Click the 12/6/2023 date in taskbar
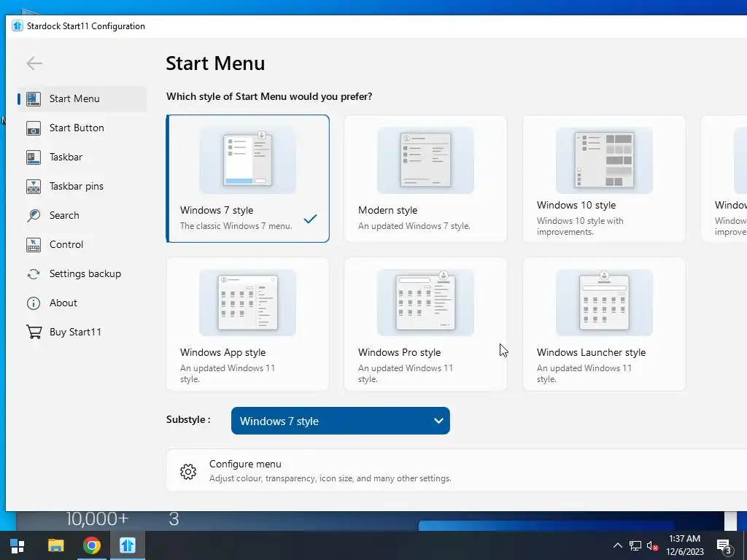This screenshot has width=747, height=560. tap(684, 552)
